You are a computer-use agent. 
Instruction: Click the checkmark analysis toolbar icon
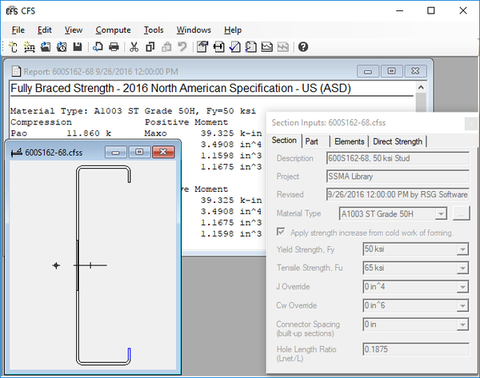235,47
